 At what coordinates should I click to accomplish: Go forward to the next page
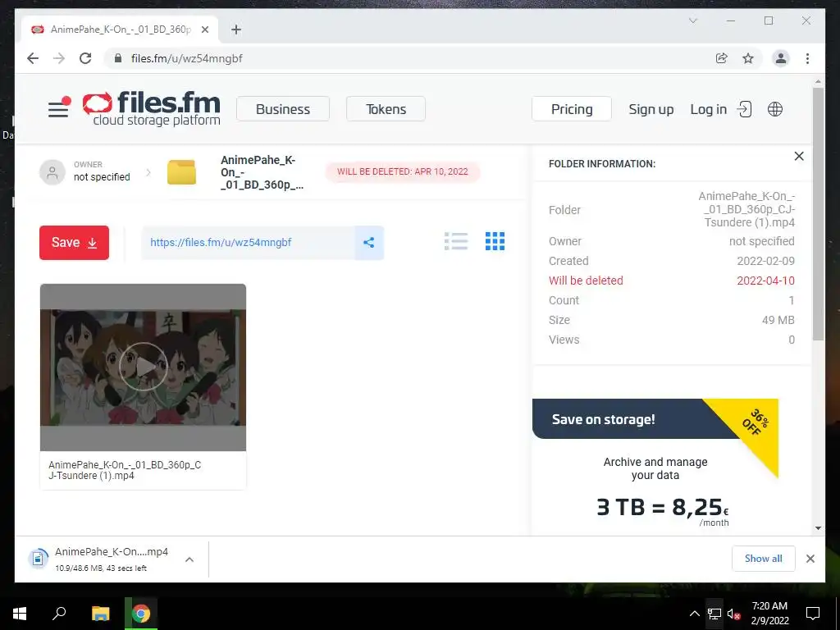[x=59, y=58]
